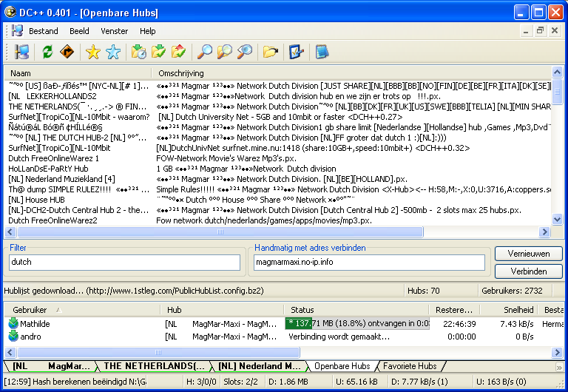568x392 pixels.
Task: Open Finished Downloads toolbar icon
Action: click(x=159, y=52)
